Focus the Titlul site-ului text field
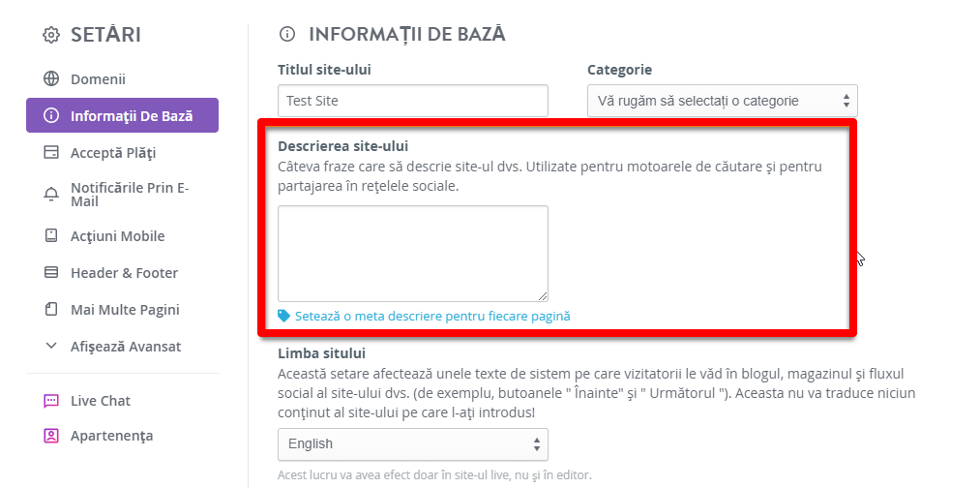980x488 pixels. (x=413, y=101)
